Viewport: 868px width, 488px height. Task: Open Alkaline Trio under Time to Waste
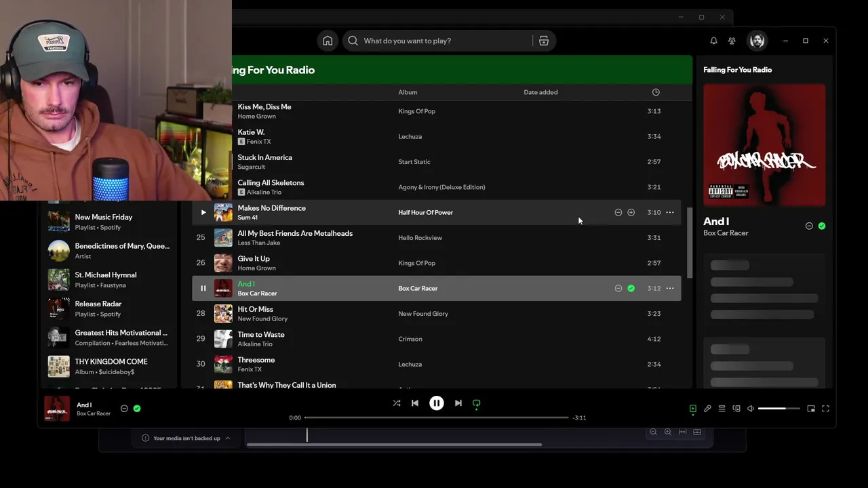[x=255, y=344]
